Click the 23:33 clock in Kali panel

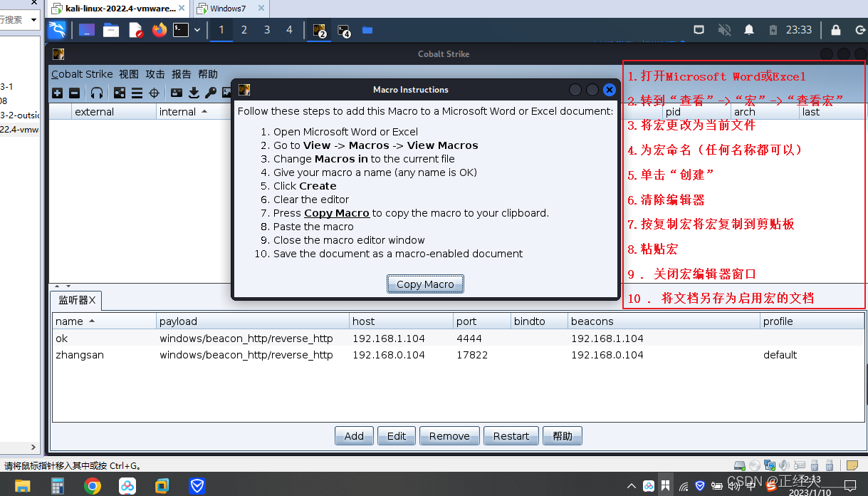pos(799,30)
